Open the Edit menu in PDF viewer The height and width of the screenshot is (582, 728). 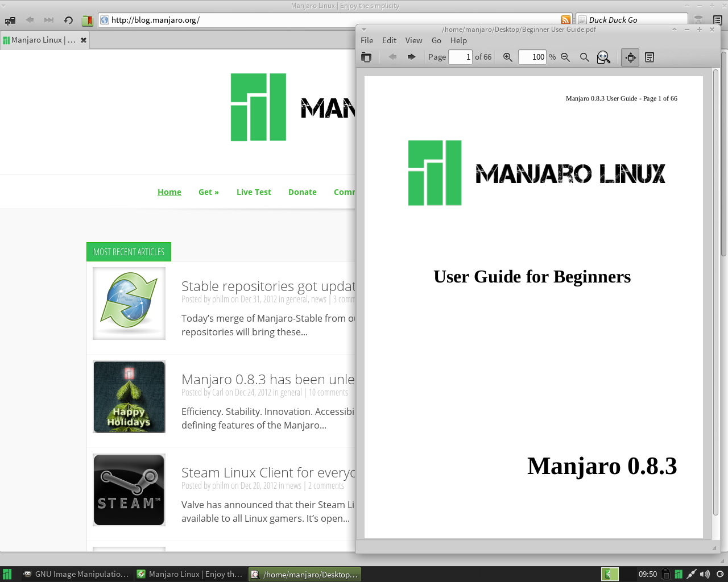click(x=389, y=40)
